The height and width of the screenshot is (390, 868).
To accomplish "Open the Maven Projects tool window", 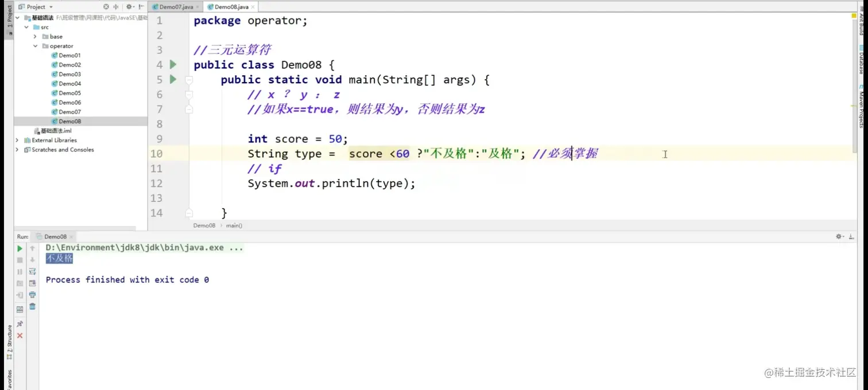I will pyautogui.click(x=860, y=103).
